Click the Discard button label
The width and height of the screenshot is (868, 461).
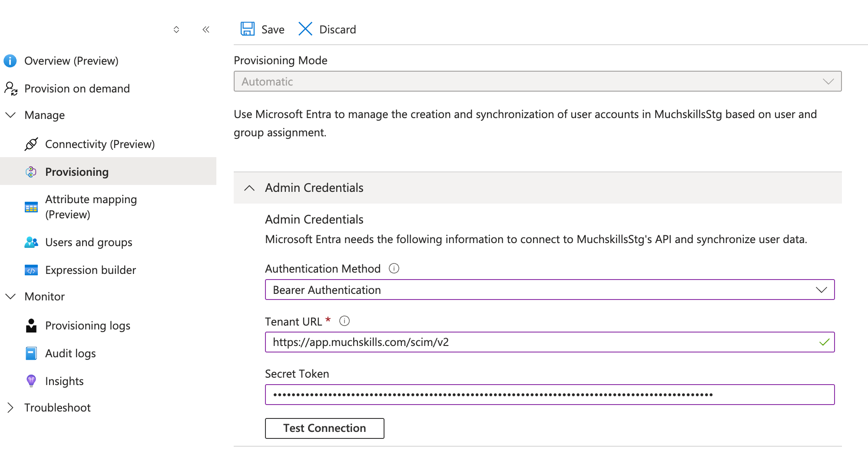[x=338, y=30]
